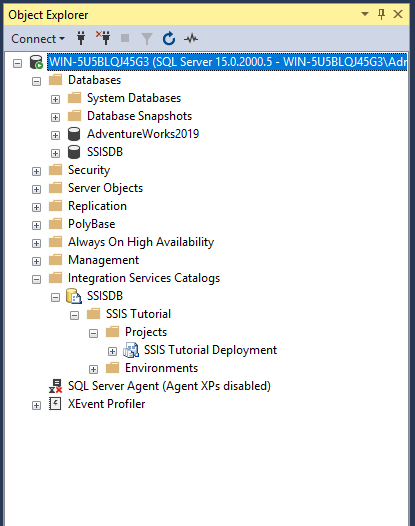This screenshot has height=526, width=415.
Task: Select Server Objects label
Action: 105,188
